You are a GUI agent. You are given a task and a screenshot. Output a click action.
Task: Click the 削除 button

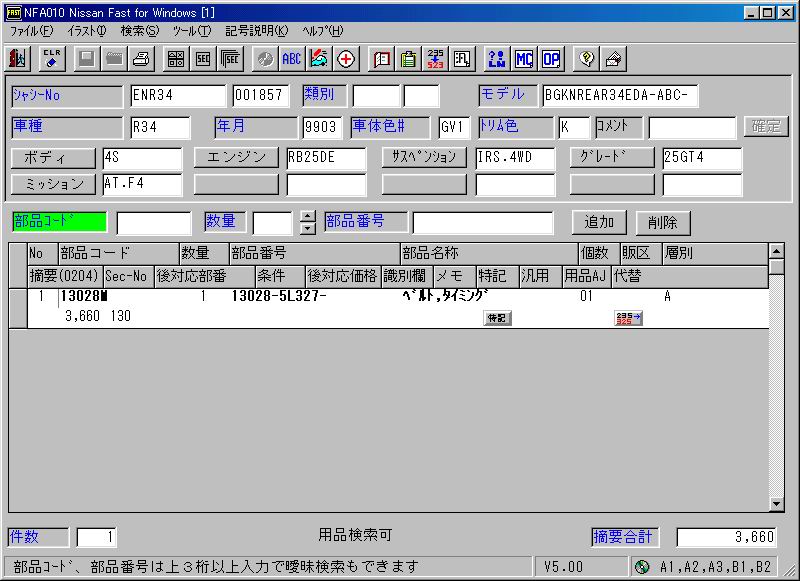[662, 223]
